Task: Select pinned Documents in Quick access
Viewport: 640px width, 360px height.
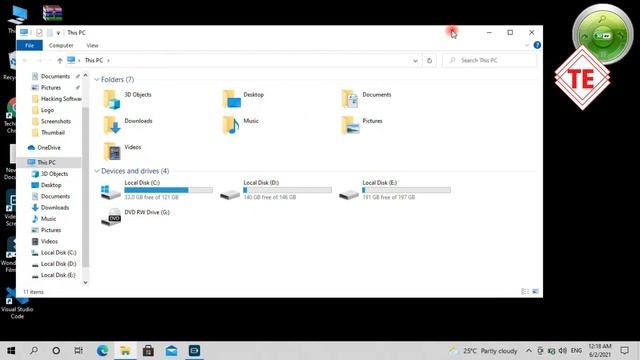Action: pos(56,76)
